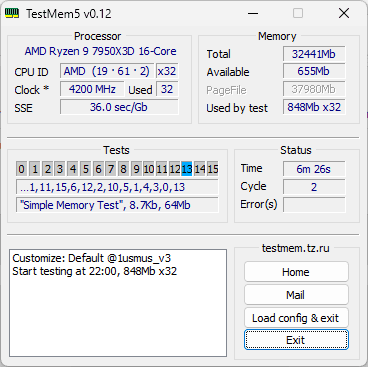The height and width of the screenshot is (367, 368).
Task: Click the TestMem5 memory chip title icon
Action: 12,14
